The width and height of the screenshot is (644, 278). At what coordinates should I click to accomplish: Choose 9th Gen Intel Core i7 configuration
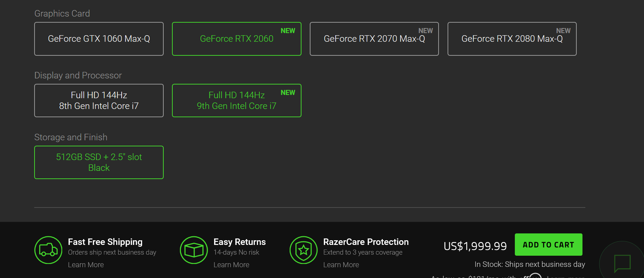236,101
